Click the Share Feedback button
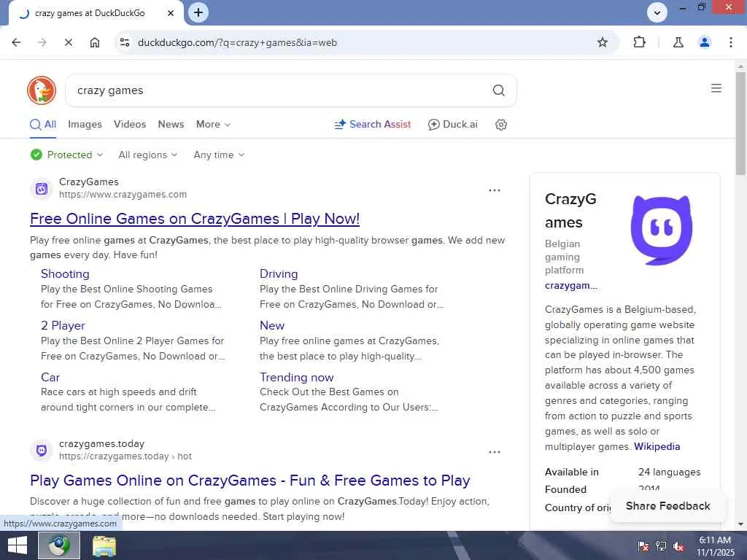Screen dimensions: 747x560 coord(667,506)
